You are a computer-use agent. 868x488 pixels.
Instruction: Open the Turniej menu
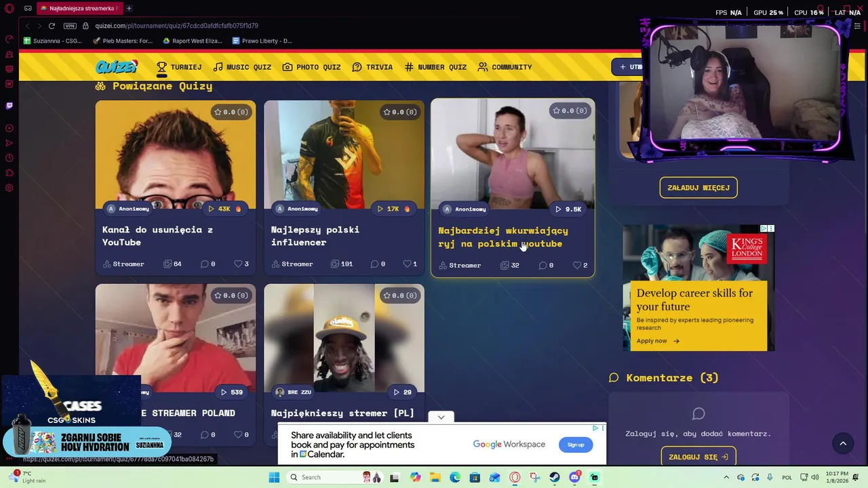tap(179, 67)
